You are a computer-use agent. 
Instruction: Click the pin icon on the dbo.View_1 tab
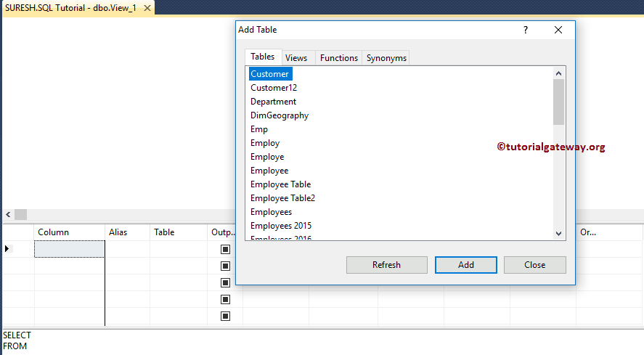pos(147,7)
